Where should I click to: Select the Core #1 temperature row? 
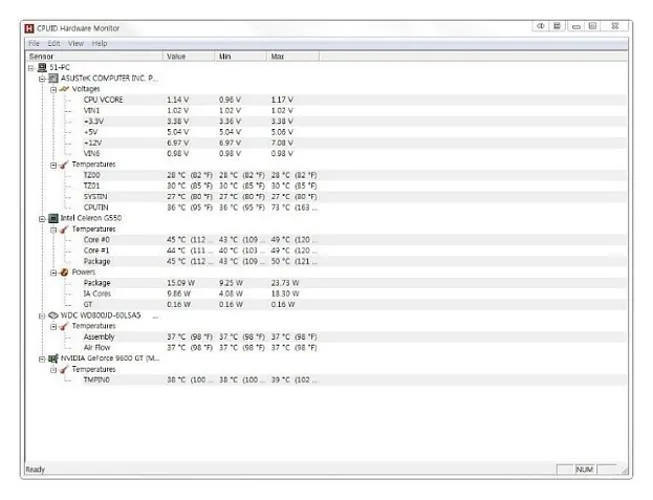point(326,251)
